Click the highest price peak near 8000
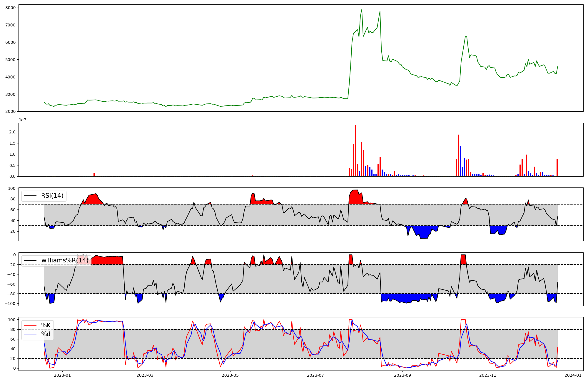Viewport: 588px width, 382px height. (x=362, y=10)
